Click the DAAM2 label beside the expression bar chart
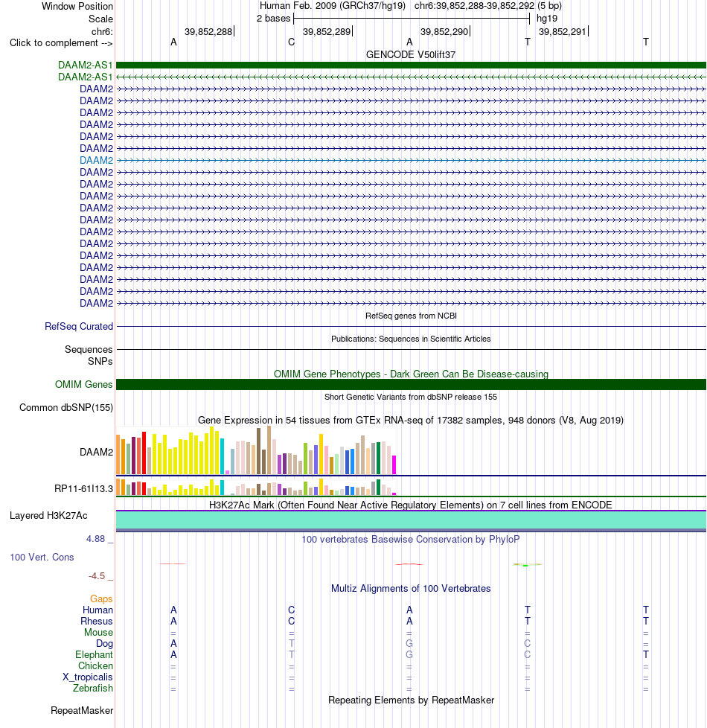Image resolution: width=707 pixels, height=728 pixels. 96,453
